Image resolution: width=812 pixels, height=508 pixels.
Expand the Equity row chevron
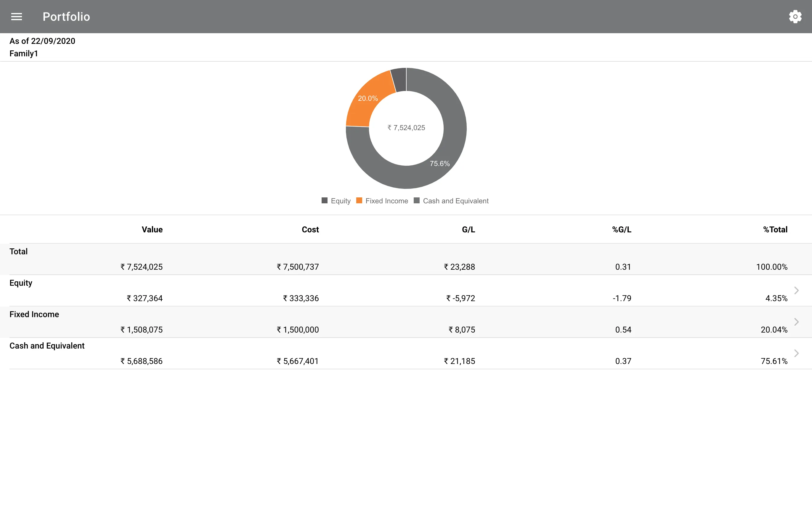pyautogui.click(x=796, y=290)
